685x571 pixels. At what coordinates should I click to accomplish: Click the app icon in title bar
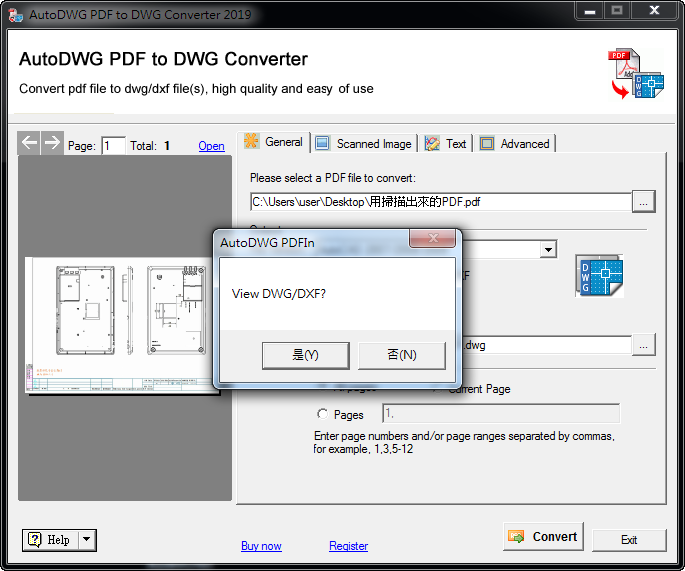click(x=16, y=14)
